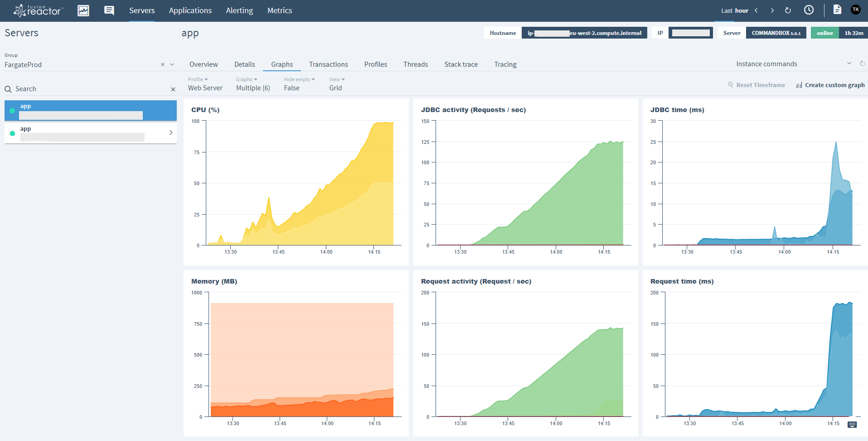
Task: Click the Last hour timeframe selector
Action: [735, 10]
